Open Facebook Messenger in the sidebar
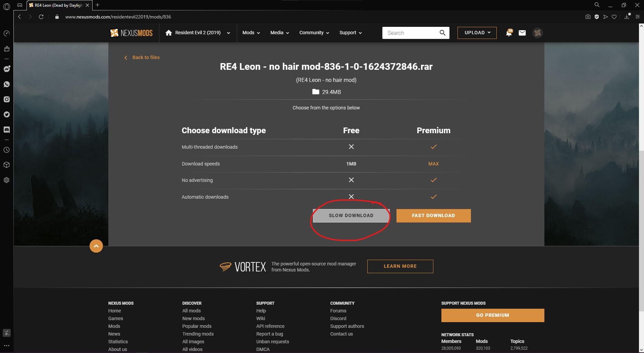 coord(7,69)
